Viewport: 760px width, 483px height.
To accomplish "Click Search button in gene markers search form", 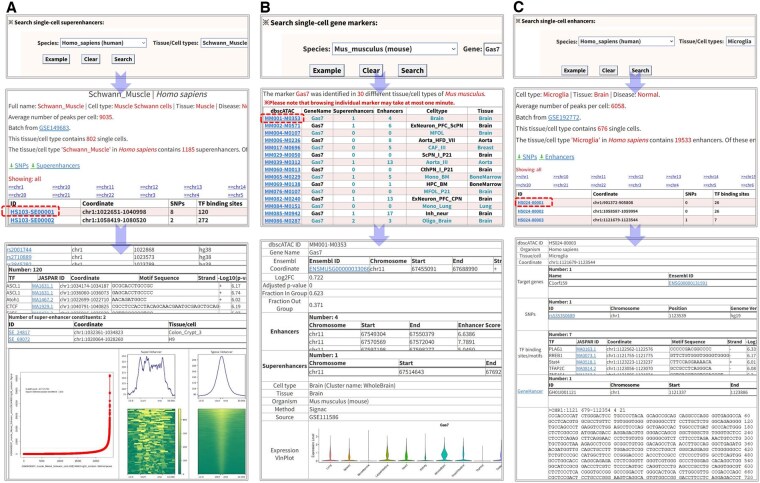I will [412, 71].
